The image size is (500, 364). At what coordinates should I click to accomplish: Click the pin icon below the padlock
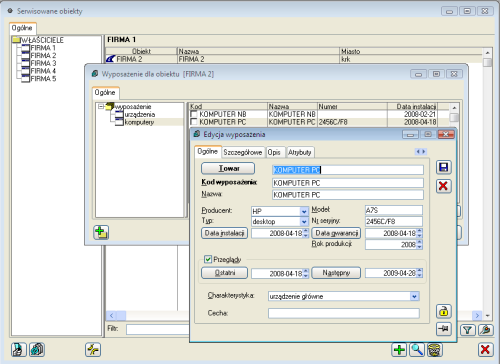pos(444,329)
